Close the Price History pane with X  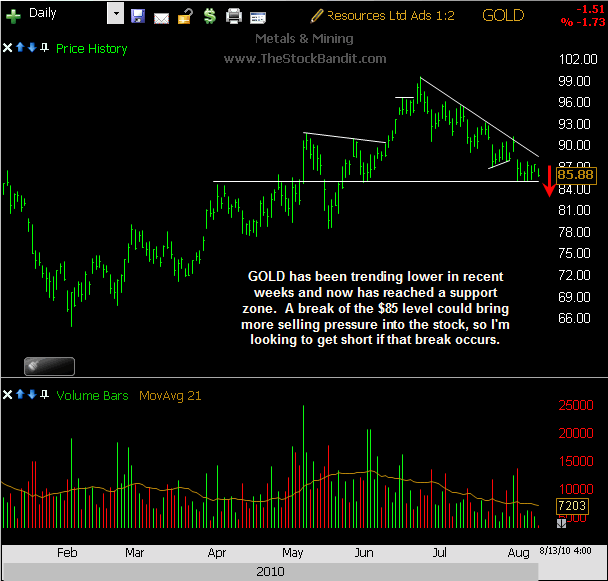click(9, 48)
